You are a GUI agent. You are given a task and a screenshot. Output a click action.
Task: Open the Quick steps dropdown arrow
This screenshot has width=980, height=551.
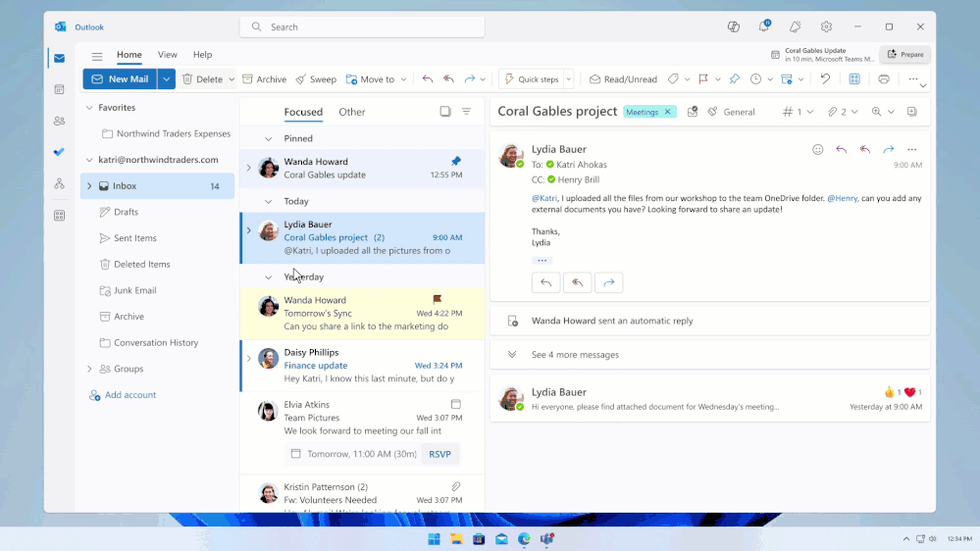[569, 79]
